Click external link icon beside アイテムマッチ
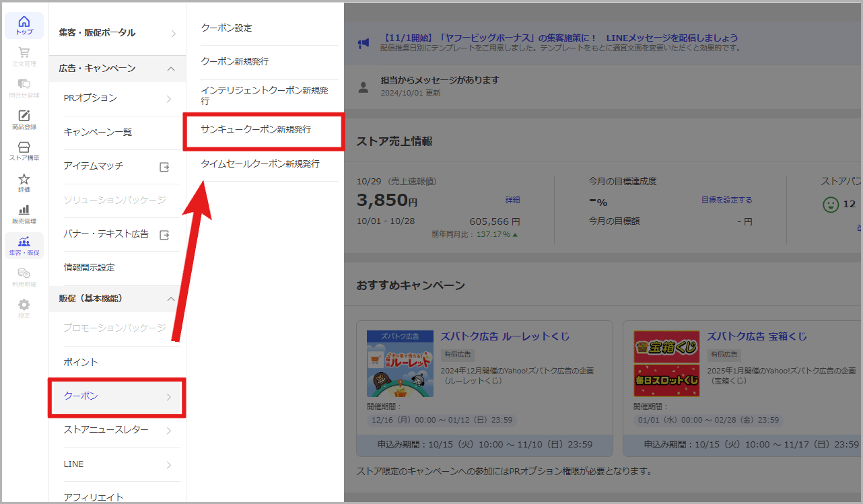 (164, 167)
